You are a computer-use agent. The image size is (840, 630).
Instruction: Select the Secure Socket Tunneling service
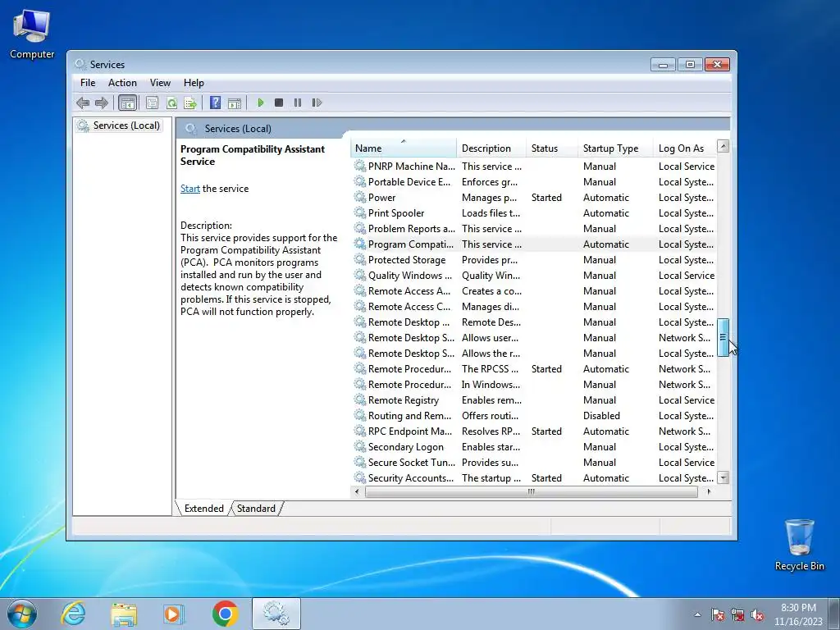(534, 462)
